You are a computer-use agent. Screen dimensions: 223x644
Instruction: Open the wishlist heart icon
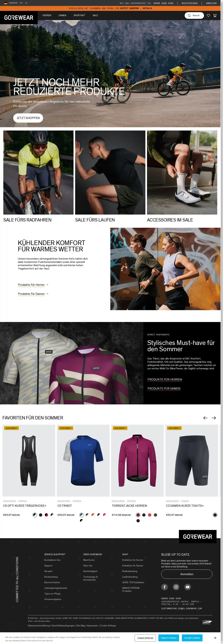pyautogui.click(x=208, y=15)
